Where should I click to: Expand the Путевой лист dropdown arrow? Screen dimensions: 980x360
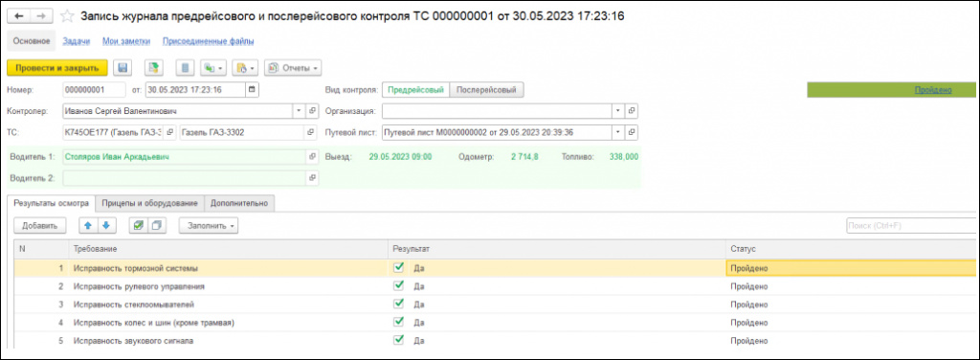(x=618, y=132)
